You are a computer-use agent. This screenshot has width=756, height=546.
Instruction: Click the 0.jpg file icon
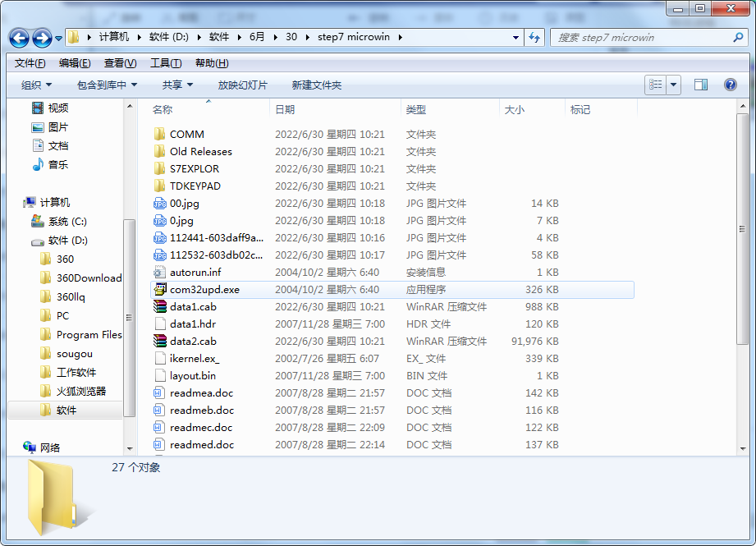click(159, 220)
